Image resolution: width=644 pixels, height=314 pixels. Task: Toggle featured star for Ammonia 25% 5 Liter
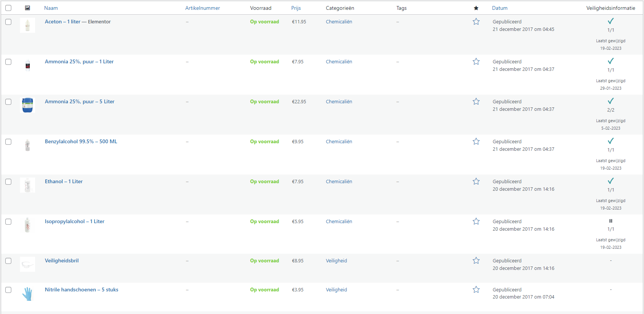476,101
